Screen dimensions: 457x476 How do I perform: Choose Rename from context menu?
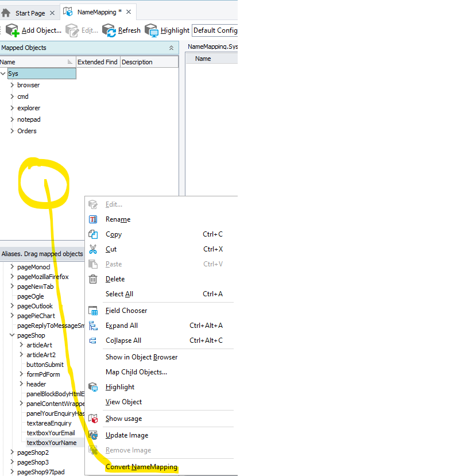(118, 219)
